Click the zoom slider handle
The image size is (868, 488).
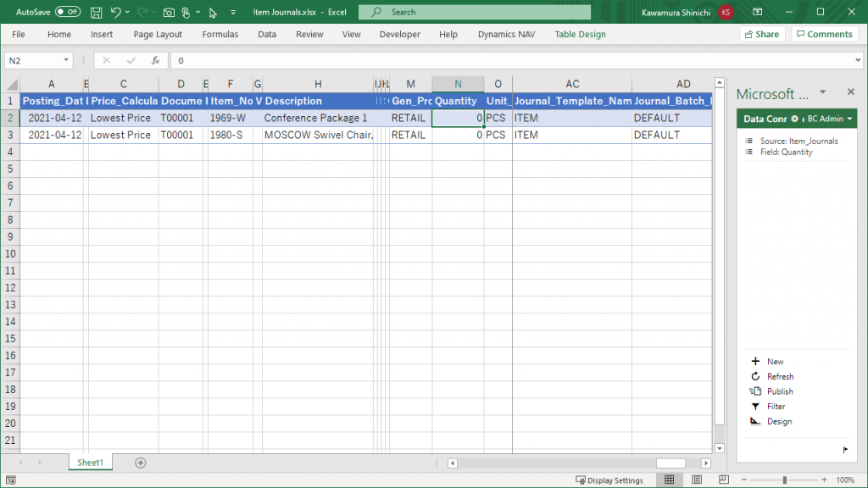point(785,480)
